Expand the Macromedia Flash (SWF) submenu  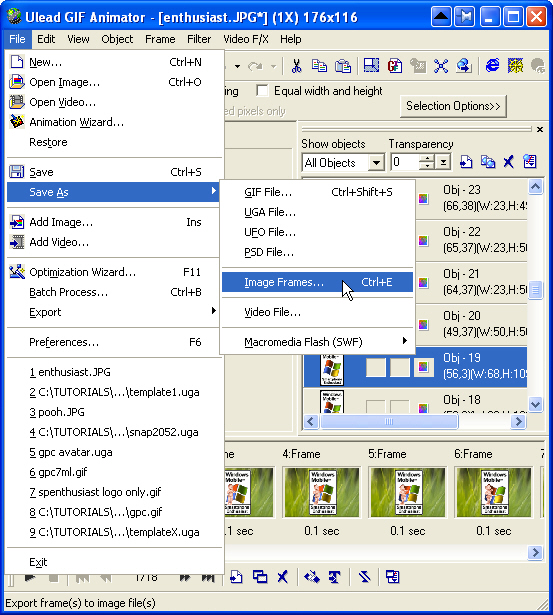[x=317, y=342]
